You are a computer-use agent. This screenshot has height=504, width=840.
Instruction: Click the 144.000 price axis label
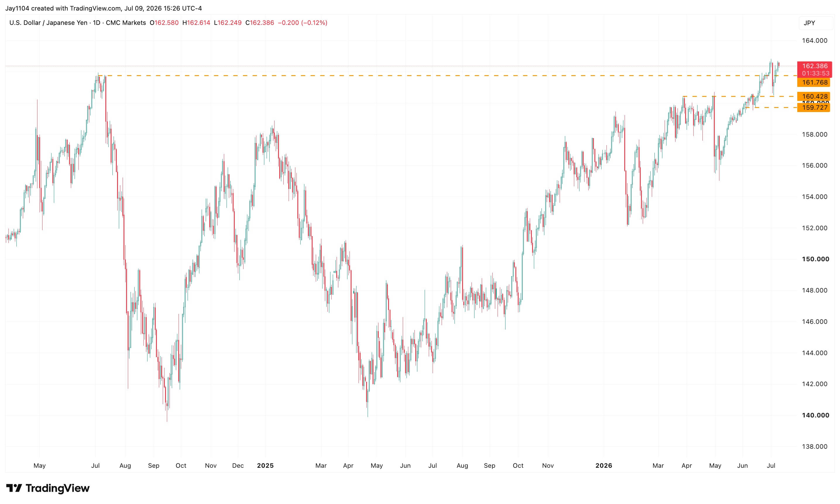815,353
